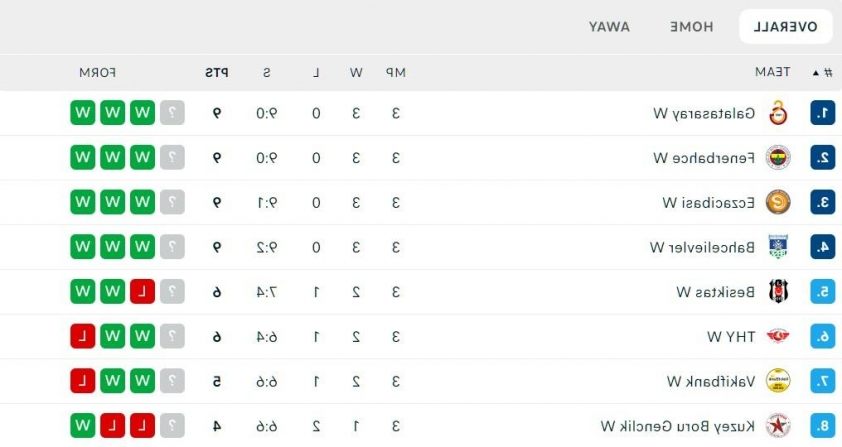
Task: Sort the table by the MP column header
Action: (x=395, y=73)
